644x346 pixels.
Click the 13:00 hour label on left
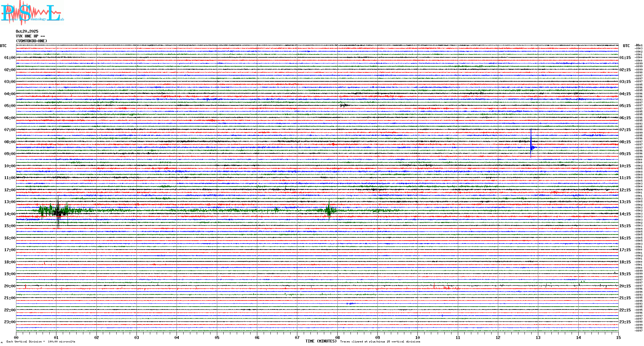pyautogui.click(x=10, y=202)
